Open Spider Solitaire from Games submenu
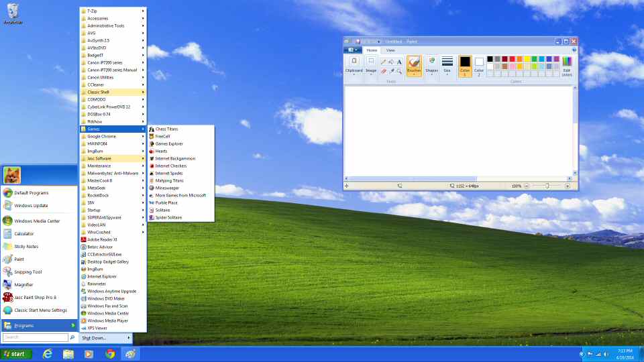The height and width of the screenshot is (362, 644). click(x=180, y=217)
